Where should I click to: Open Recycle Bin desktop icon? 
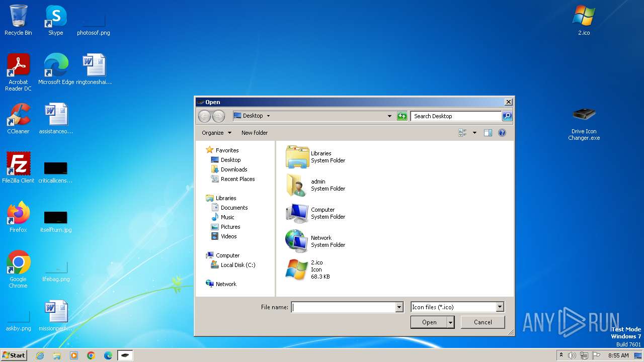[18, 20]
